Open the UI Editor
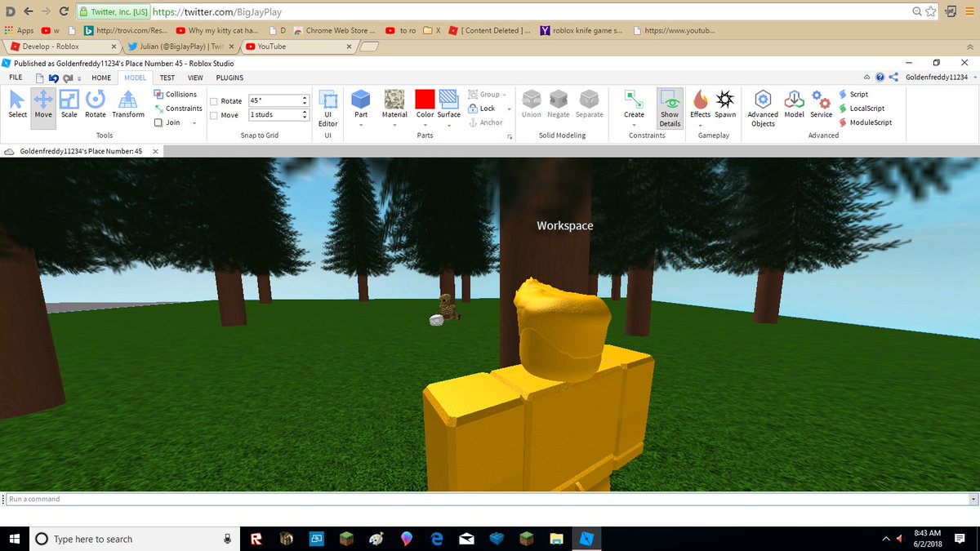980x551 pixels. (328, 109)
